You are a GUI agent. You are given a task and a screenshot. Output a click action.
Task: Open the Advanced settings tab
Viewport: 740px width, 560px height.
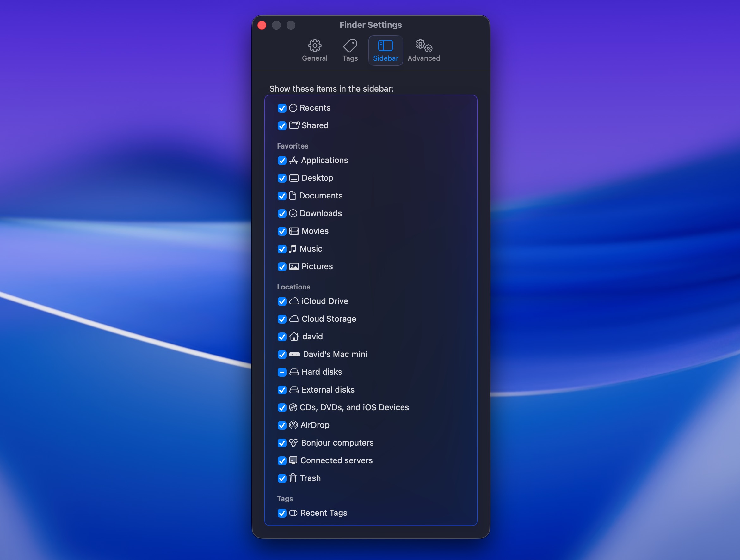pyautogui.click(x=423, y=50)
